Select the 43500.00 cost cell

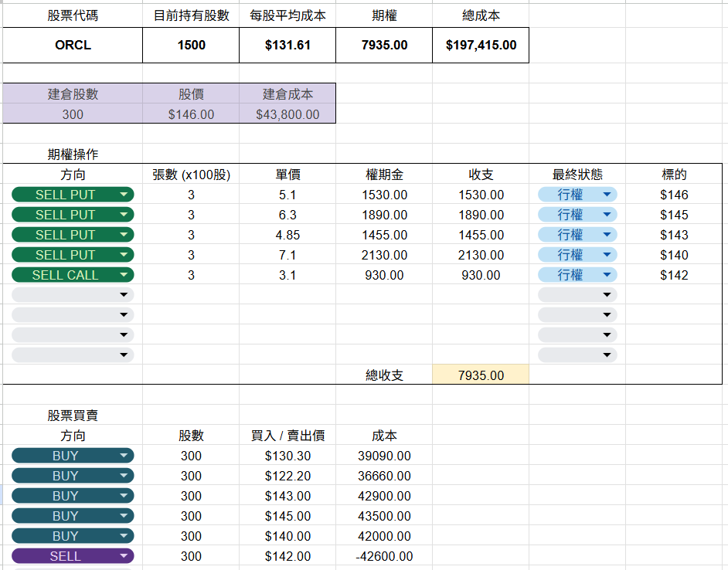384,516
